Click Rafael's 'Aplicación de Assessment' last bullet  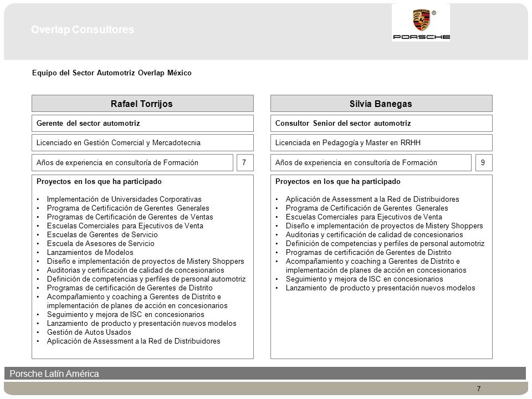point(134,341)
